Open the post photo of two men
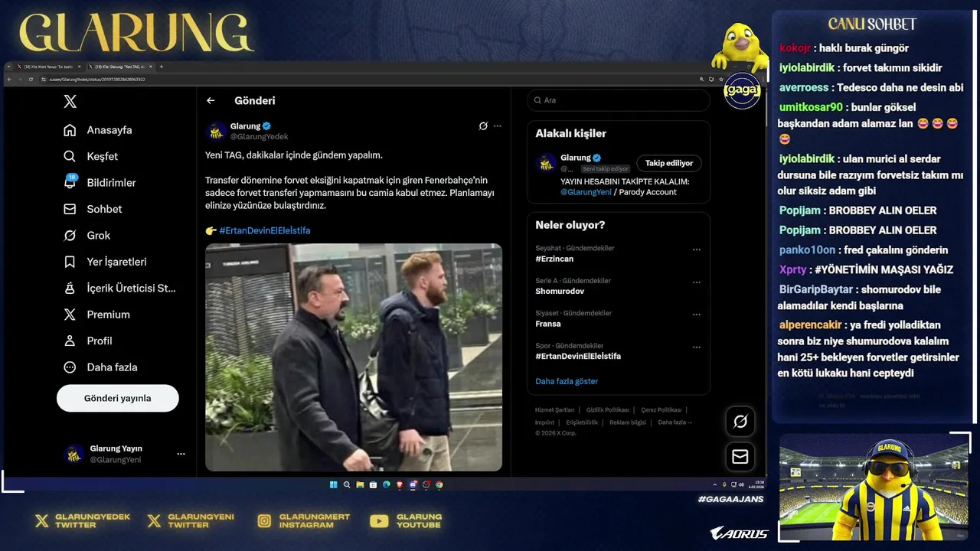Viewport: 980px width, 551px height. coord(354,357)
